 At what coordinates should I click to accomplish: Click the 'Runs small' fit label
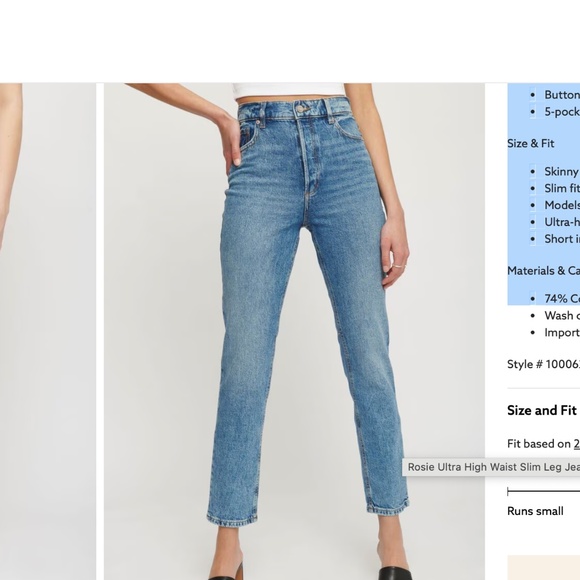tap(535, 511)
